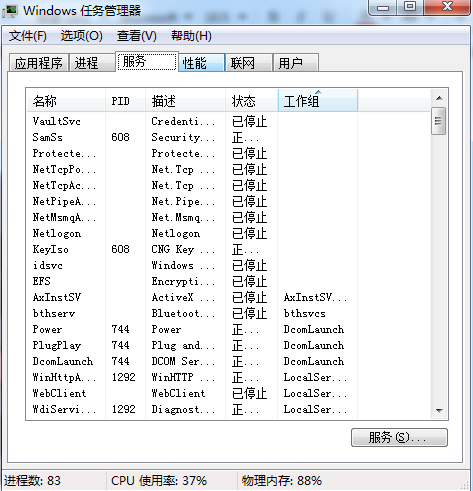
Task: Open the 文件(F) menu
Action: (x=27, y=36)
